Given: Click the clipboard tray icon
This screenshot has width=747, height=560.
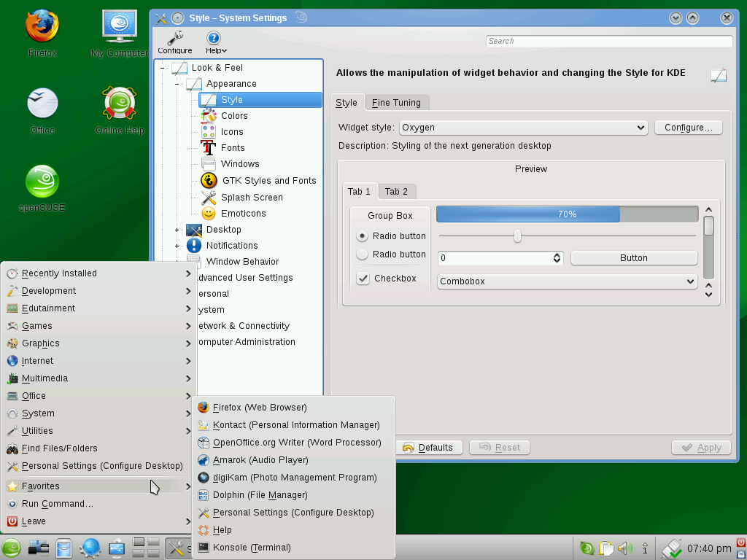Looking at the screenshot, I should [x=606, y=548].
